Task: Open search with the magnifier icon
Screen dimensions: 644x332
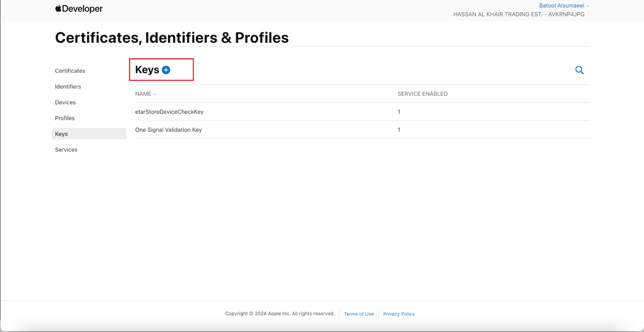Action: coord(579,70)
